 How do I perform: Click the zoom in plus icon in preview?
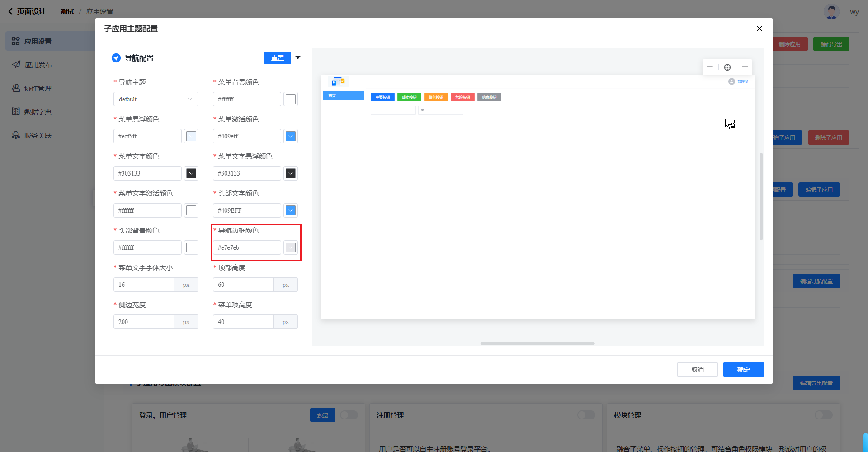745,67
